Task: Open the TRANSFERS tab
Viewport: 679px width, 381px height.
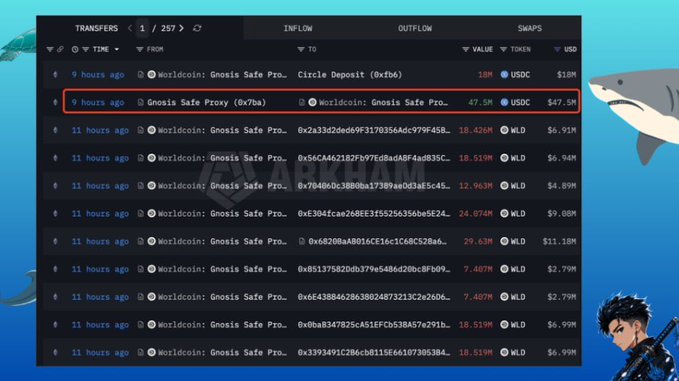Action: 96,28
